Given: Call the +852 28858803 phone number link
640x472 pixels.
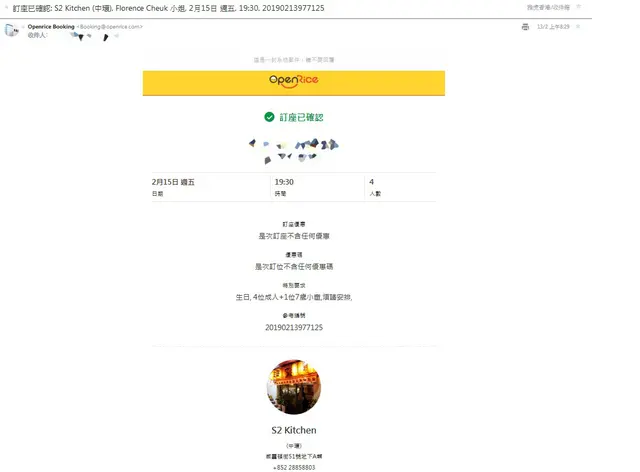Looking at the screenshot, I should (293, 468).
